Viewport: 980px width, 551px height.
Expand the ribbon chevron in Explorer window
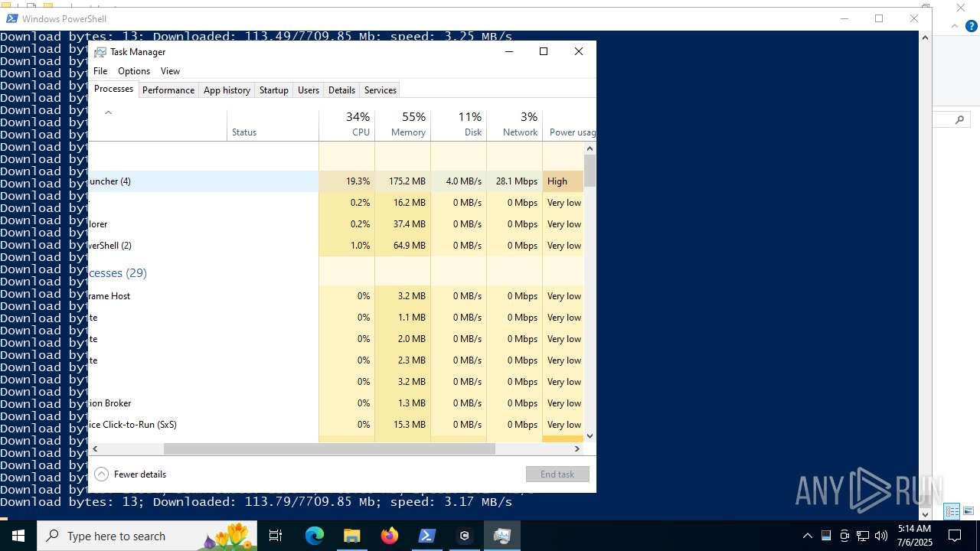click(x=955, y=26)
